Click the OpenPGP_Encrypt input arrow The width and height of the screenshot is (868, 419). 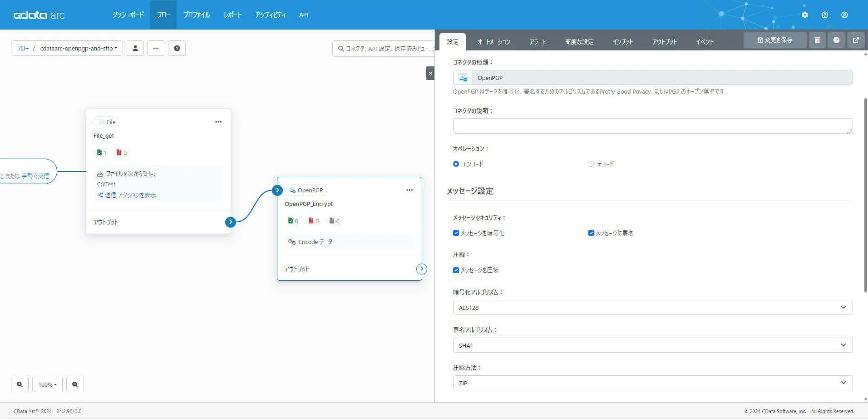click(x=277, y=190)
